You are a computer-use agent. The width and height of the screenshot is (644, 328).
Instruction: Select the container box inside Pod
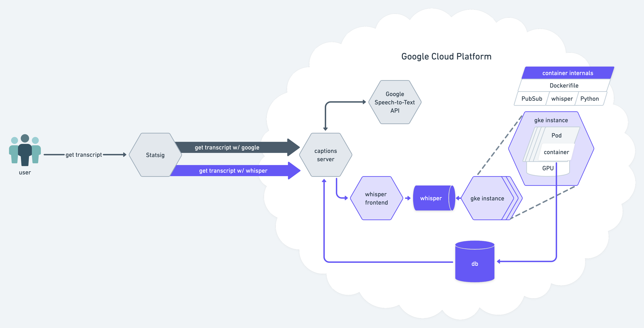pos(556,152)
